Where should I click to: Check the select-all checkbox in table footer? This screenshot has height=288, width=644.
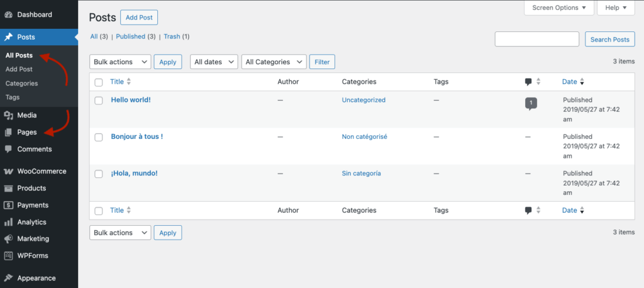(x=99, y=211)
